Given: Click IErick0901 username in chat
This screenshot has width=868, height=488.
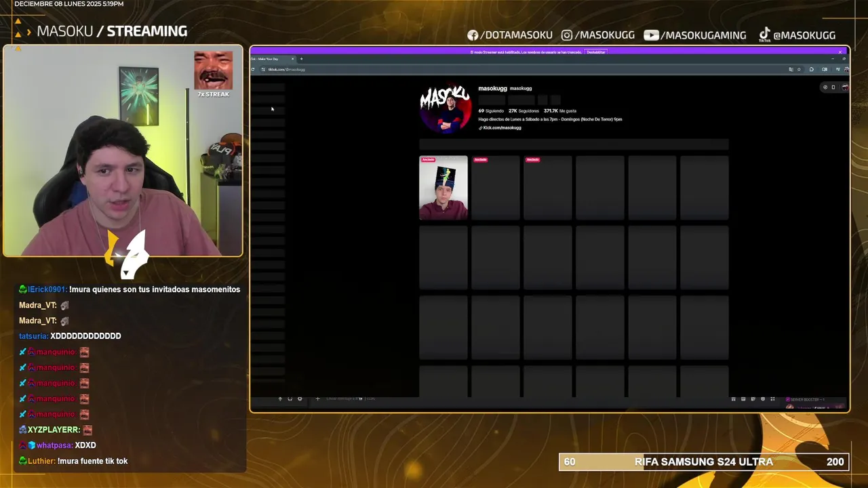Looking at the screenshot, I should 47,289.
